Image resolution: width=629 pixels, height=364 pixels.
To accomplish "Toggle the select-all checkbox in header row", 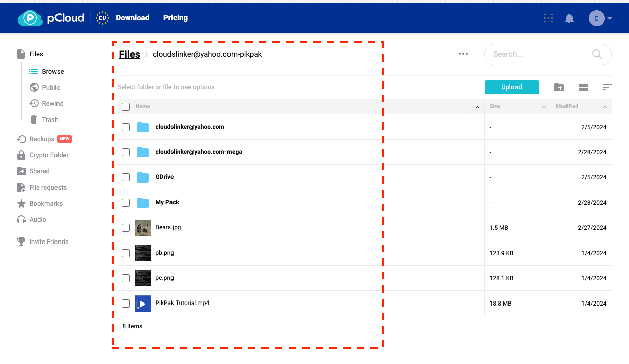I will [126, 107].
